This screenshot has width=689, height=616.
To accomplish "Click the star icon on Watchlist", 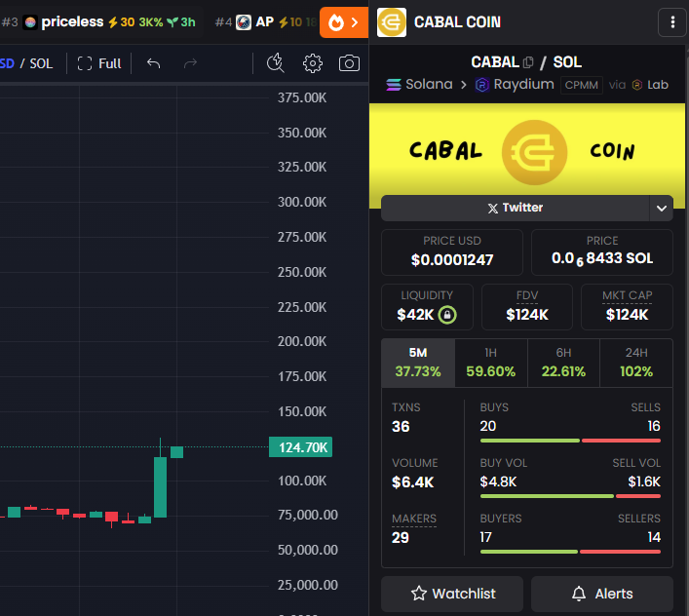I will click(x=419, y=594).
